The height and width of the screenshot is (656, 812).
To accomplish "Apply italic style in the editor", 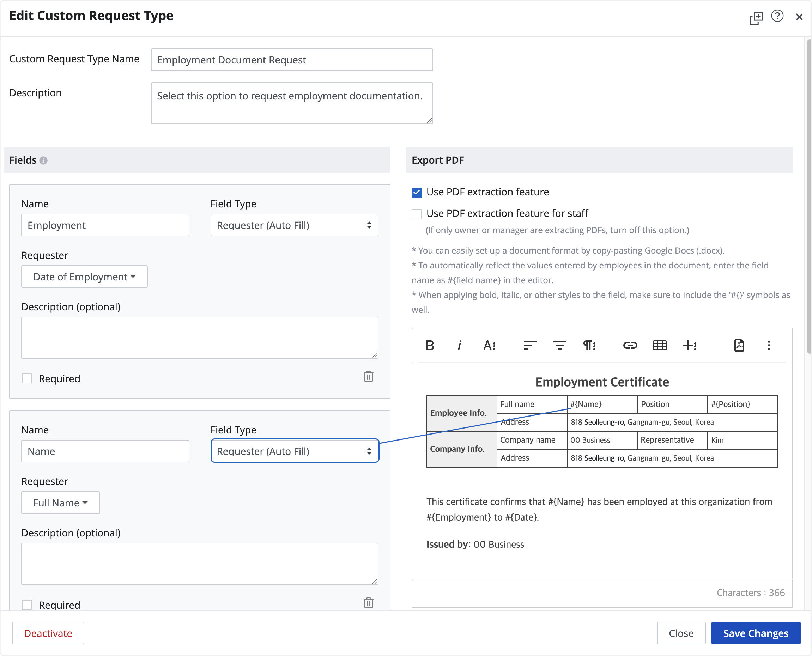I will [459, 345].
